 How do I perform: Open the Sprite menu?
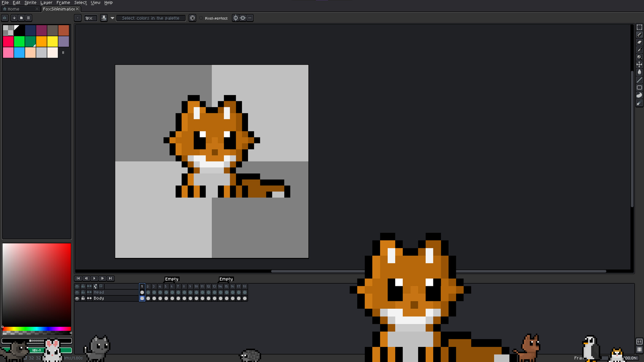click(x=30, y=2)
